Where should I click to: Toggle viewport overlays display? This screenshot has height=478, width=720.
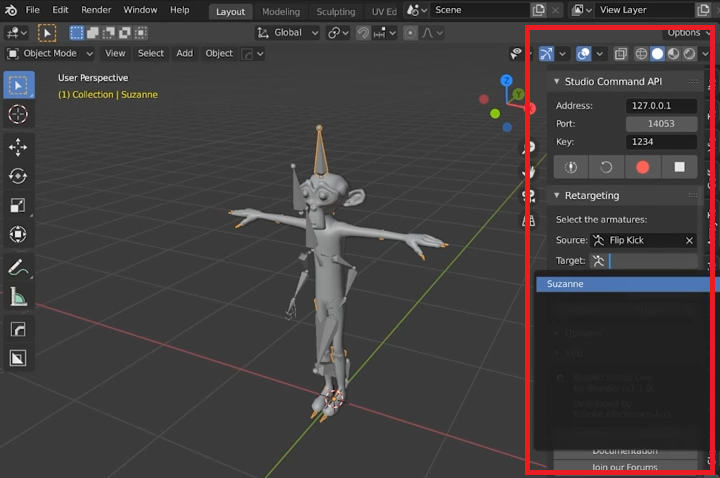coord(584,54)
